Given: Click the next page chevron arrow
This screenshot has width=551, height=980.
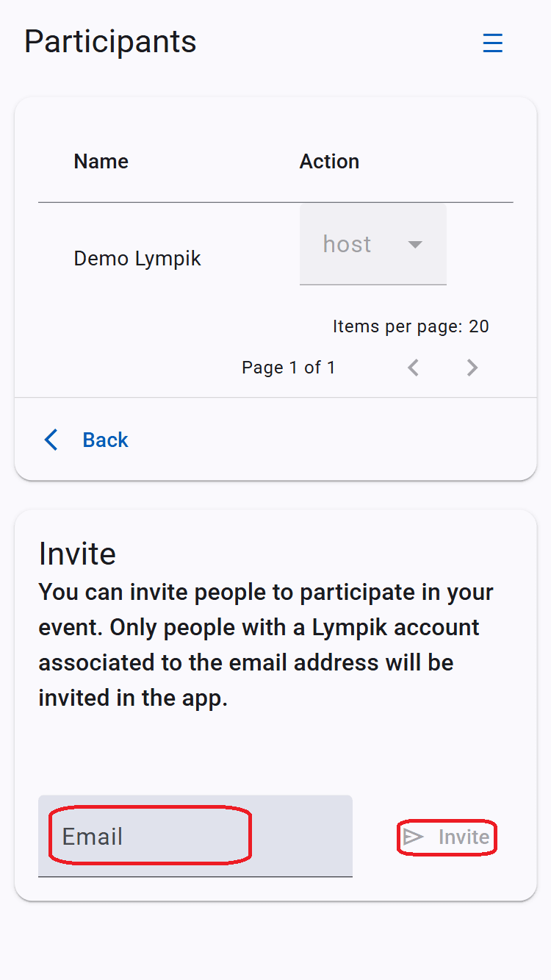Looking at the screenshot, I should point(472,368).
